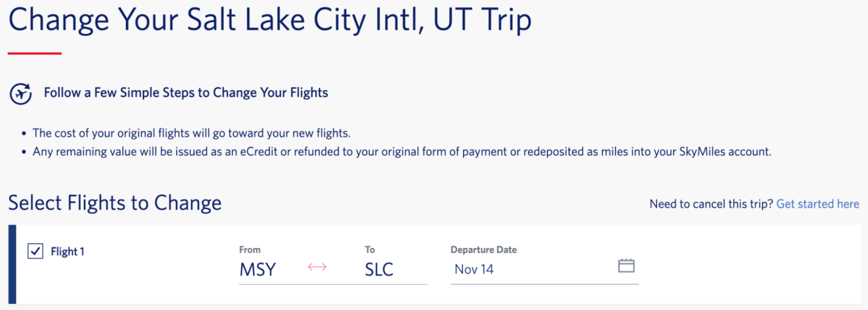Click the Change Your Salt Lake City title

point(269,21)
